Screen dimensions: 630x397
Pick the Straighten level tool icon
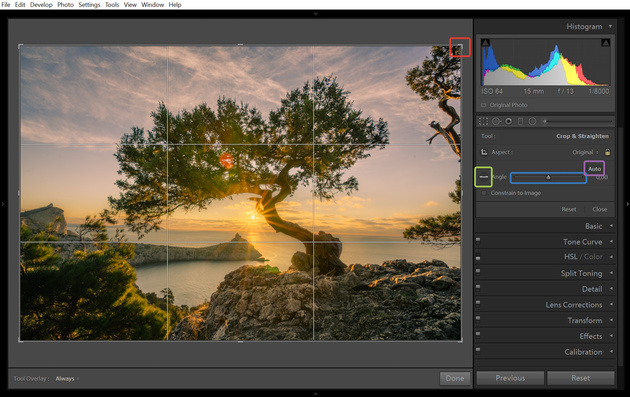pos(484,177)
